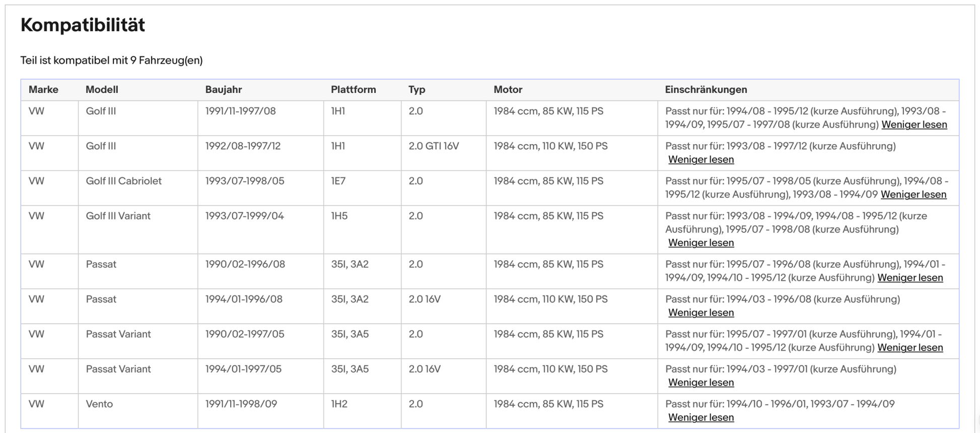Click the Modell column header
This screenshot has height=433, width=980.
102,90
